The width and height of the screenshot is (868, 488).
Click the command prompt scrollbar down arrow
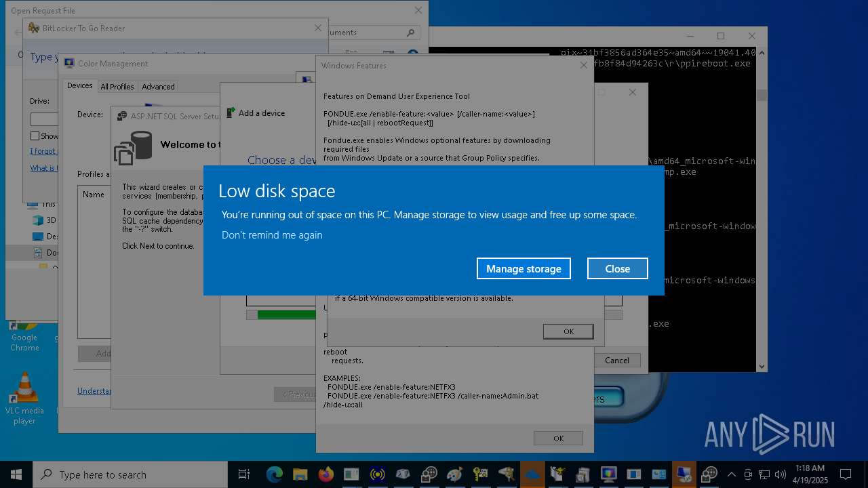762,367
